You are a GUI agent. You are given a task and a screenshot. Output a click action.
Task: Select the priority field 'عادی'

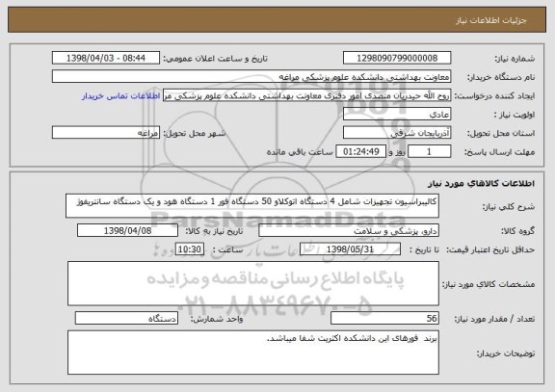coord(397,114)
